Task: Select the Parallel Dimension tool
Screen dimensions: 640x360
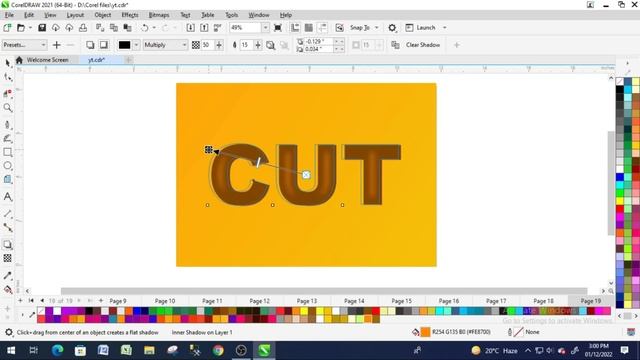Action: pos(7,213)
